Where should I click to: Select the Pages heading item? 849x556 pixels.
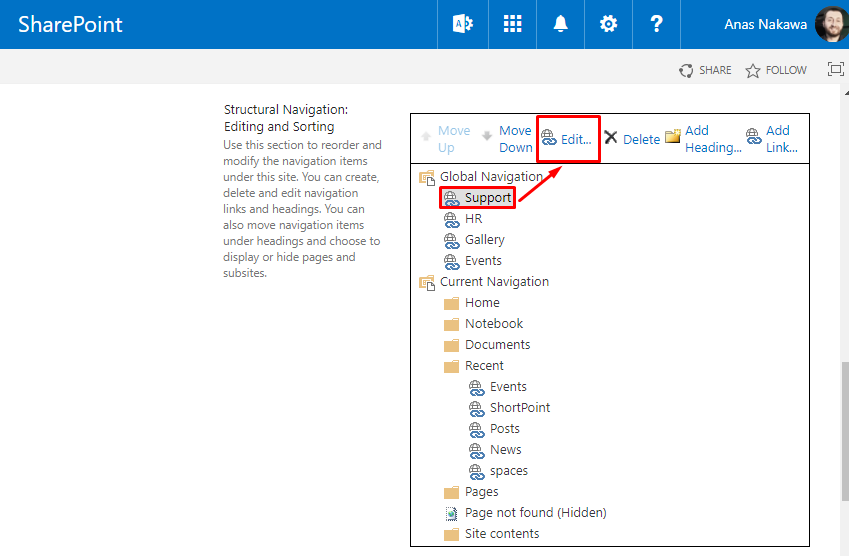tap(481, 492)
